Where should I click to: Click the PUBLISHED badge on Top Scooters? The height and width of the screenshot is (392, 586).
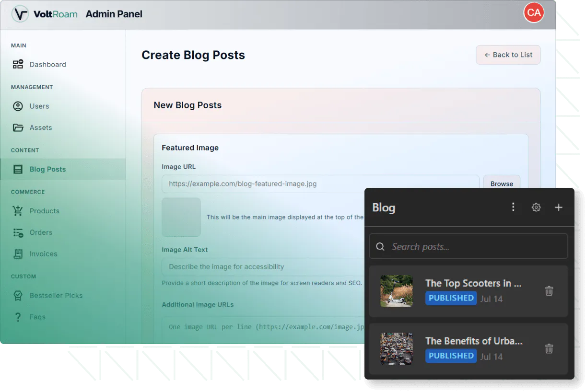[x=451, y=298]
